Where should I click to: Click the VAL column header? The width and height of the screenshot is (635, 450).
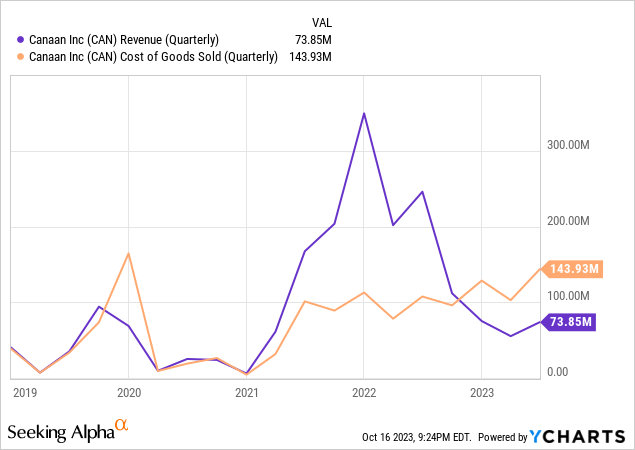point(320,20)
